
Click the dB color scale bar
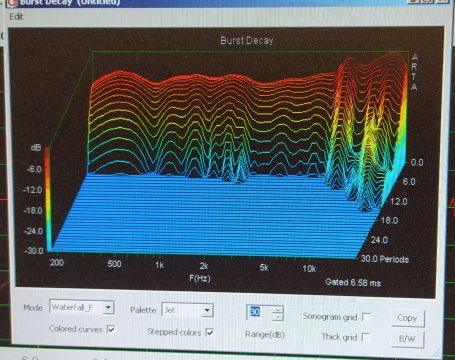coord(47,199)
